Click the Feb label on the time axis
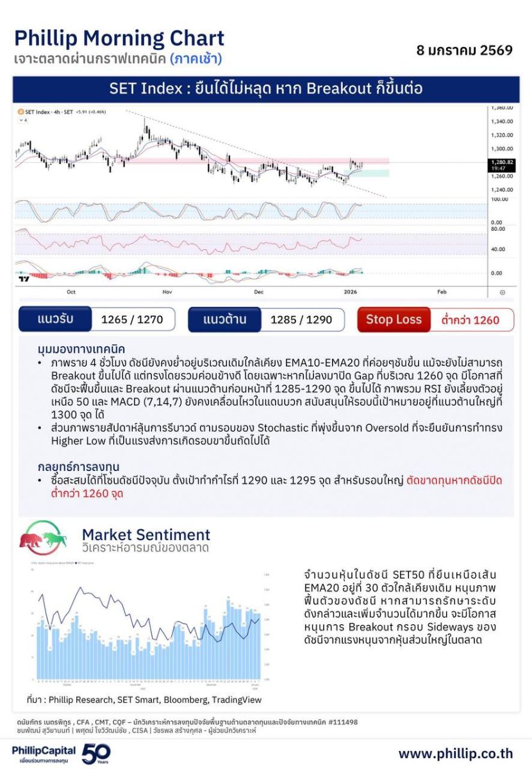The image size is (532, 769). tap(442, 292)
